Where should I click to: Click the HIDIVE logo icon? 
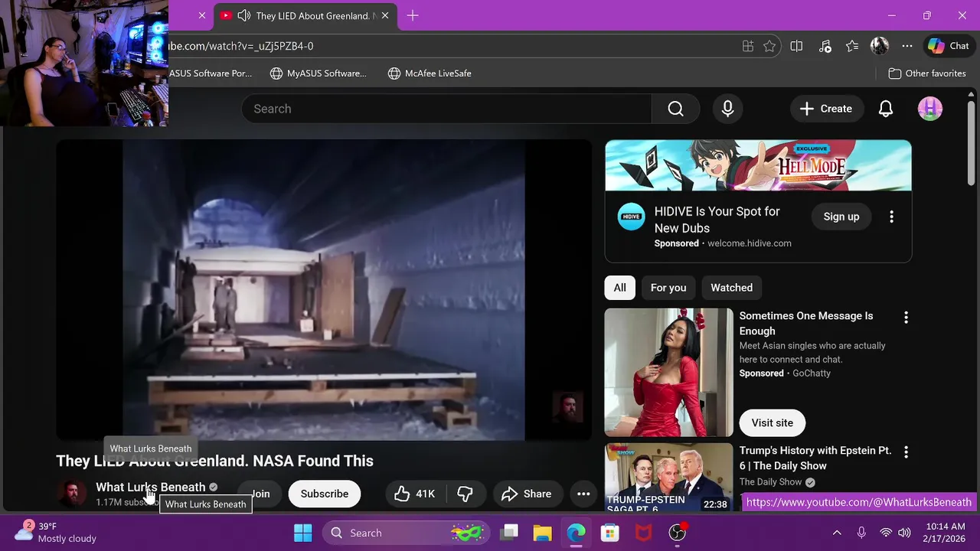point(632,217)
